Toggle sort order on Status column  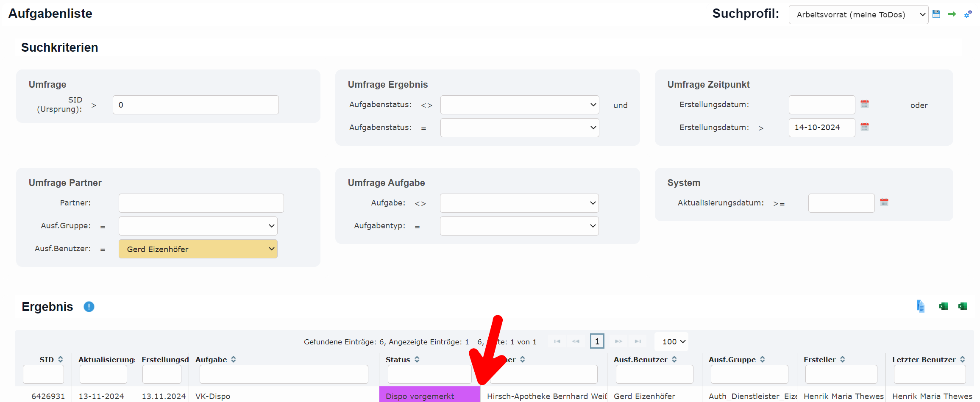point(417,359)
